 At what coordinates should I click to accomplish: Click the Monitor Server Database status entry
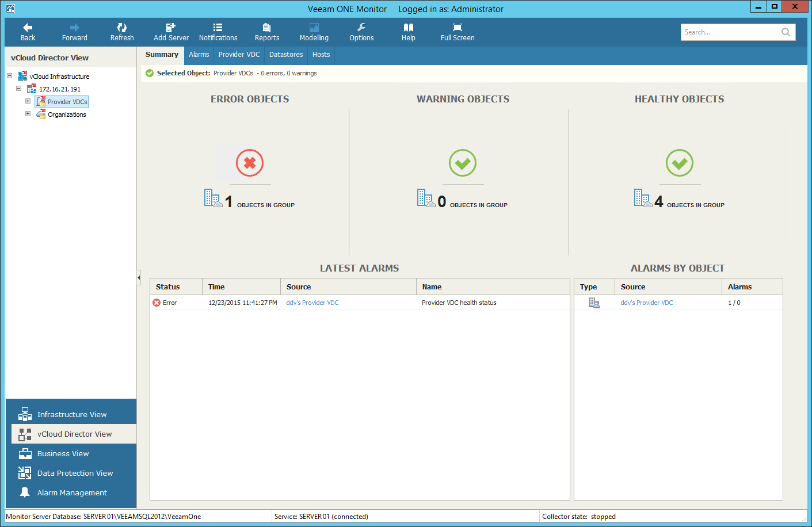104,517
